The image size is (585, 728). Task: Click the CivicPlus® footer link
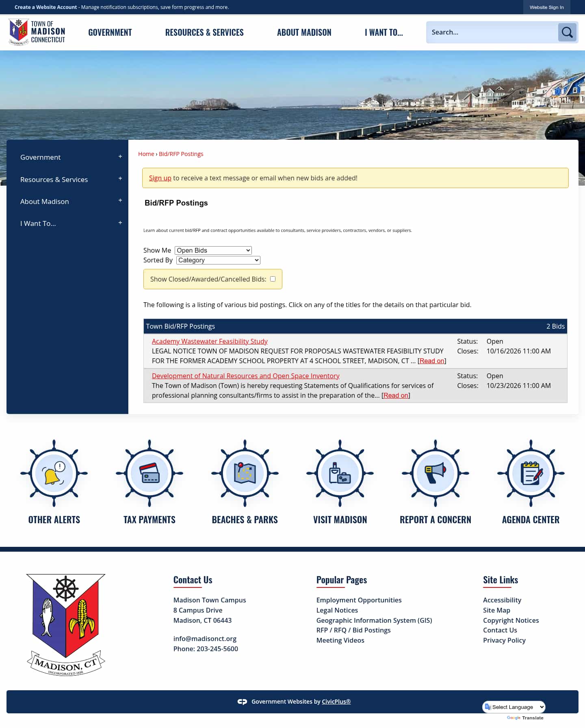pyautogui.click(x=336, y=702)
